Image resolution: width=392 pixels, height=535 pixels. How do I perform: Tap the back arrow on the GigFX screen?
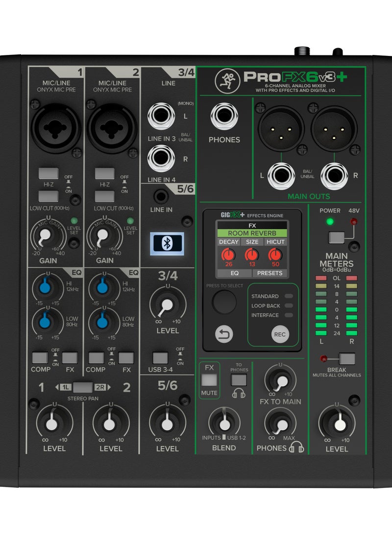223,334
